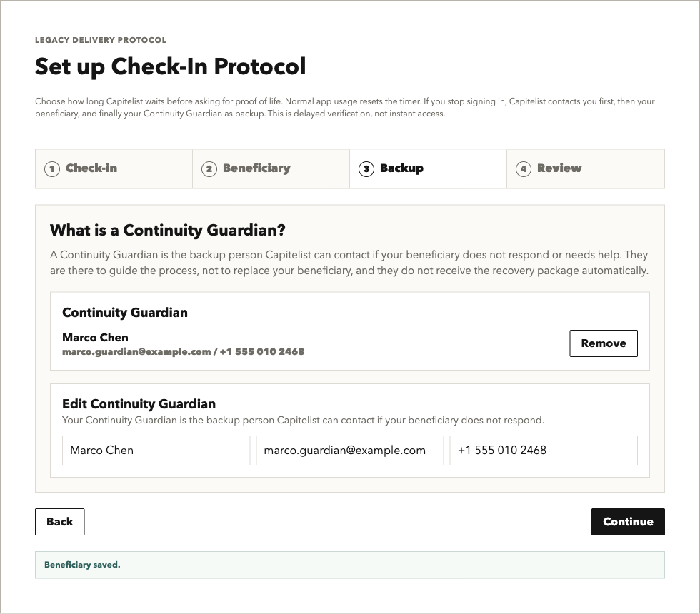Screen dimensions: 700x614
Task: Remove Marco Chen as Continuity Guardian
Action: (x=604, y=343)
